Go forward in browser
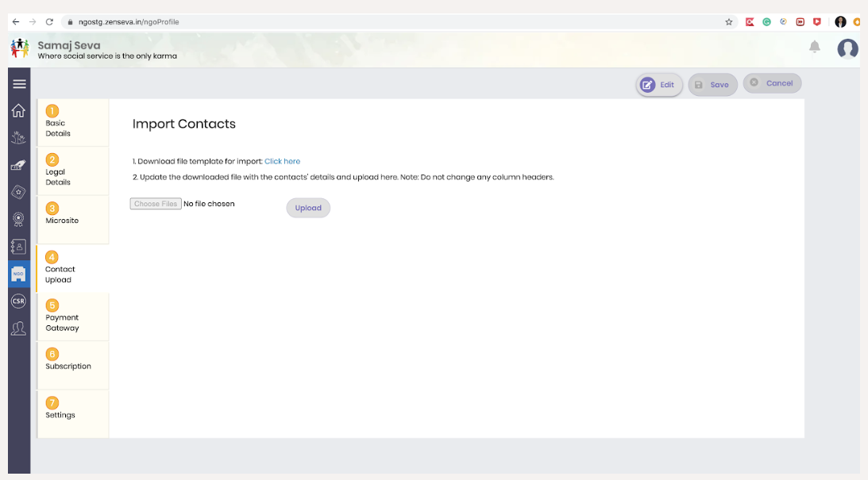Screen dimensions: 868x480 pyautogui.click(x=33, y=22)
